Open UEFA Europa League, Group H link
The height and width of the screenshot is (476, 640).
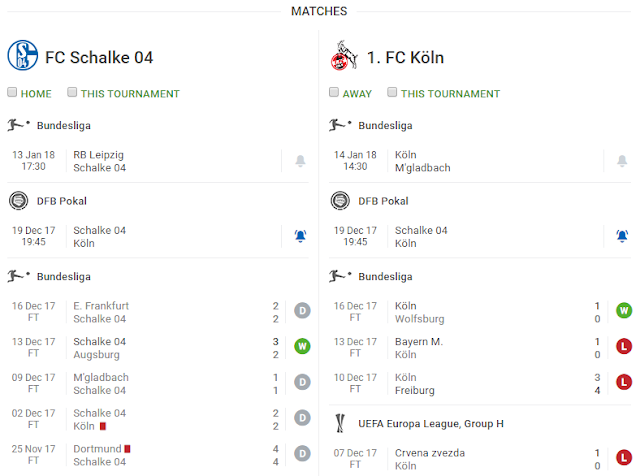click(x=432, y=424)
